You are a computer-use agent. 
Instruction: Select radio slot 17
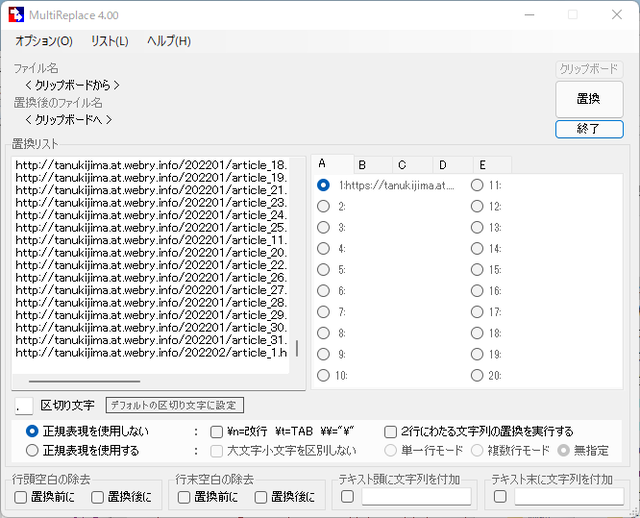click(x=477, y=312)
